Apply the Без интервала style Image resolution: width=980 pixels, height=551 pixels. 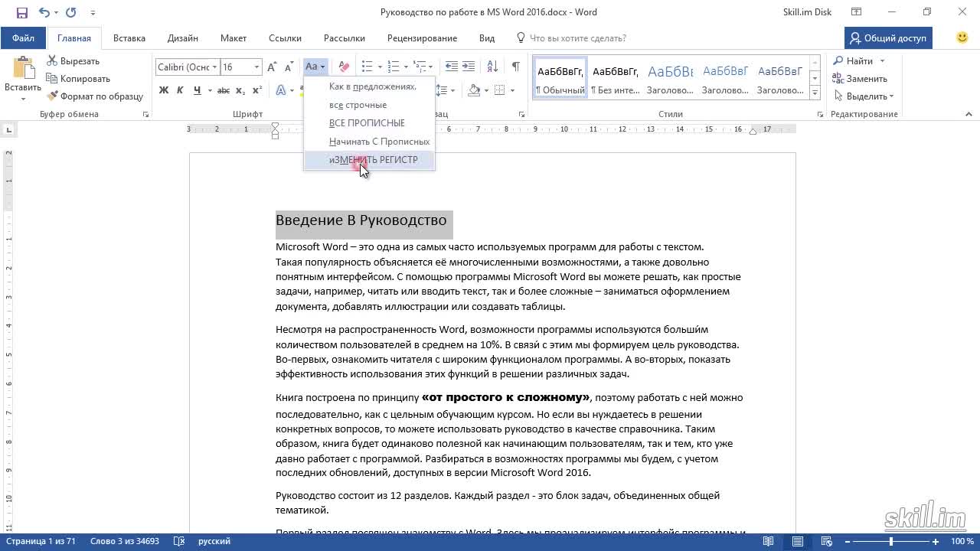615,79
